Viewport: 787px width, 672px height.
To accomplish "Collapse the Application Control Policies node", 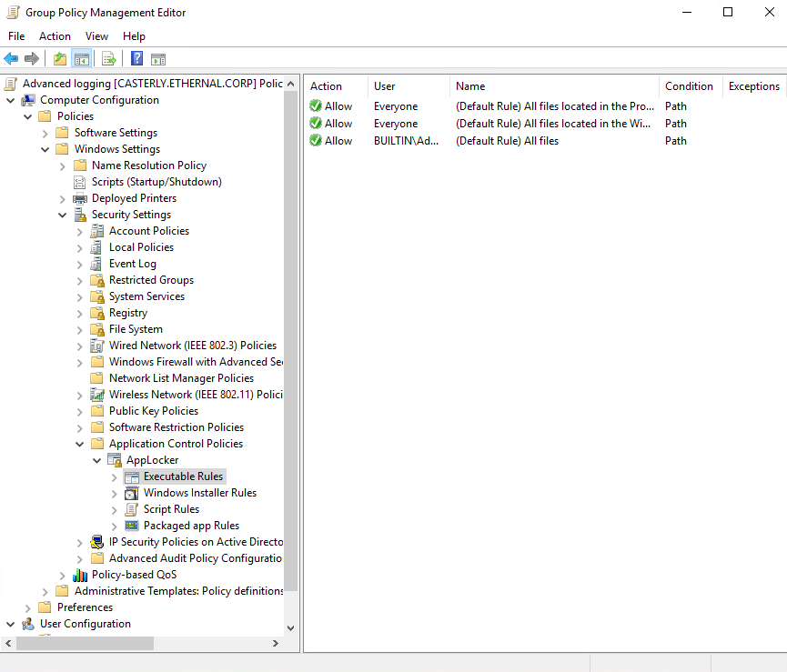I will [80, 444].
